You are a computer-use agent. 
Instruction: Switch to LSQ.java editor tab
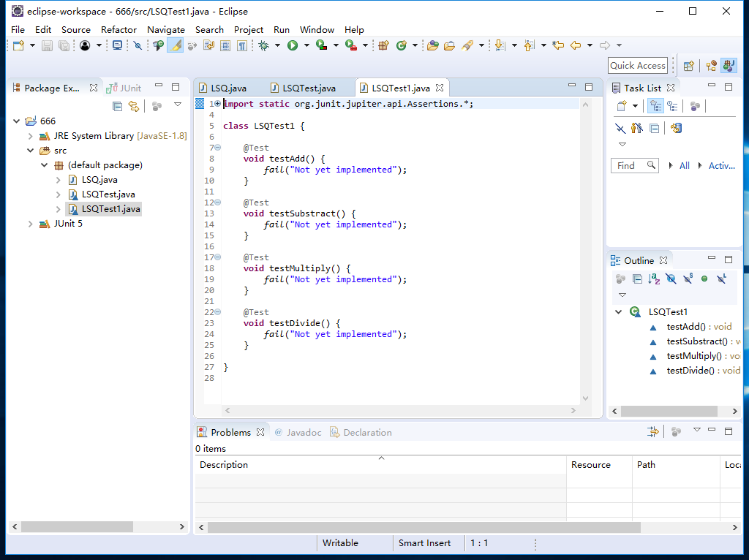[229, 88]
